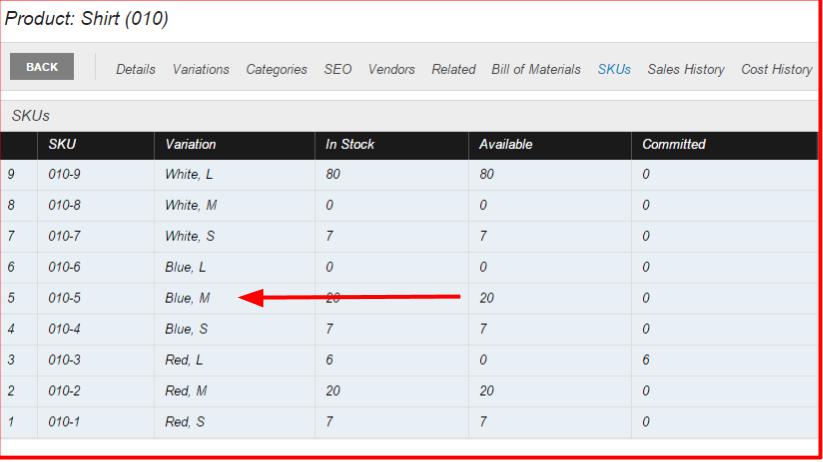
Task: View the Cost History tab
Action: pyautogui.click(x=776, y=69)
